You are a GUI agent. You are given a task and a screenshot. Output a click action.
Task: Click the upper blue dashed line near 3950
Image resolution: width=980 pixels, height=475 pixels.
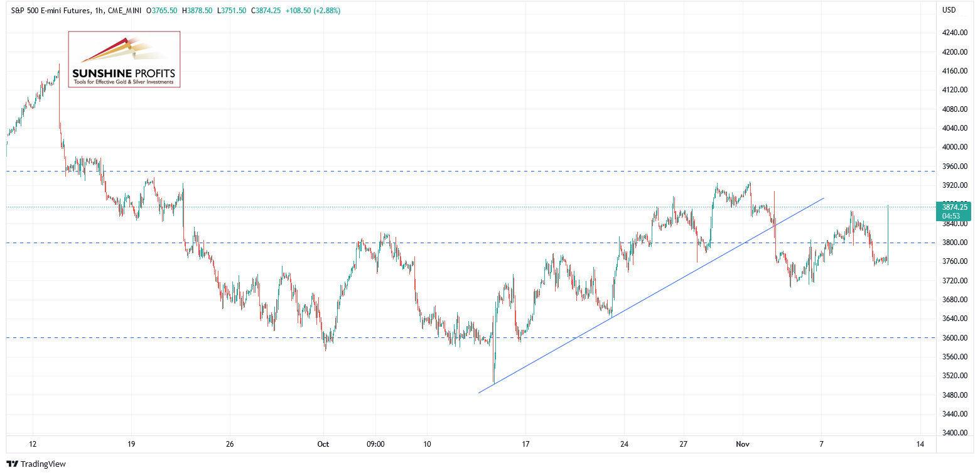(471, 171)
